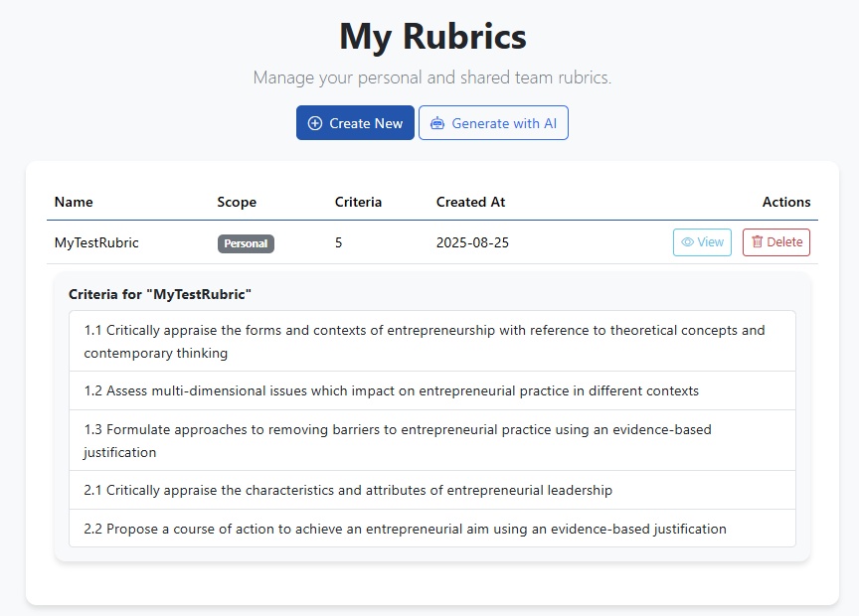The image size is (859, 616).
Task: Click the Personal scope badge
Action: pos(246,242)
